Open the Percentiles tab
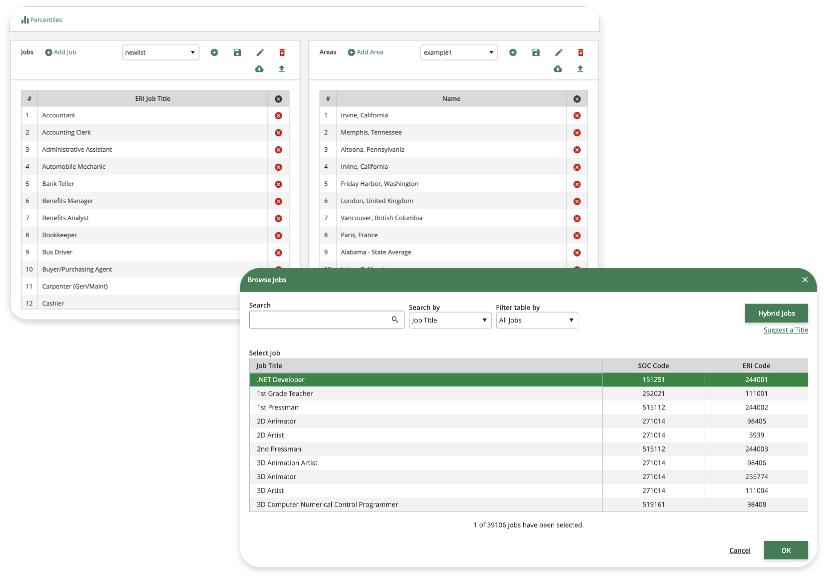The image size is (826, 579). click(x=42, y=19)
